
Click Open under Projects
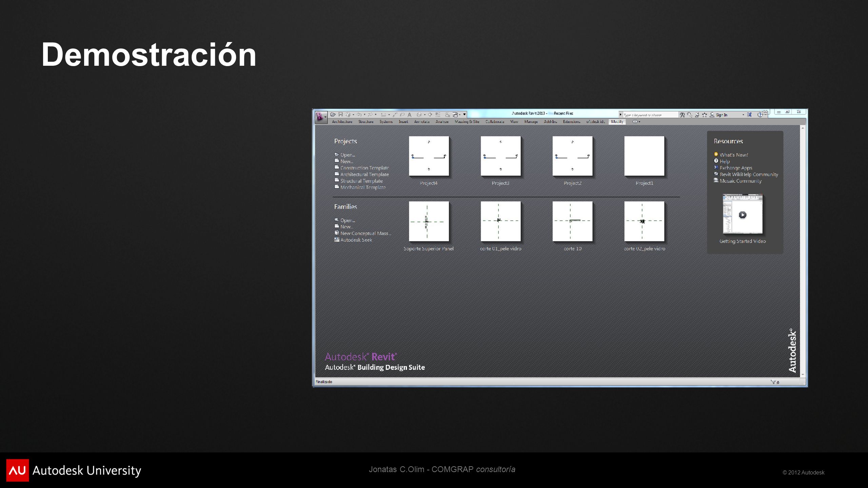pyautogui.click(x=348, y=155)
